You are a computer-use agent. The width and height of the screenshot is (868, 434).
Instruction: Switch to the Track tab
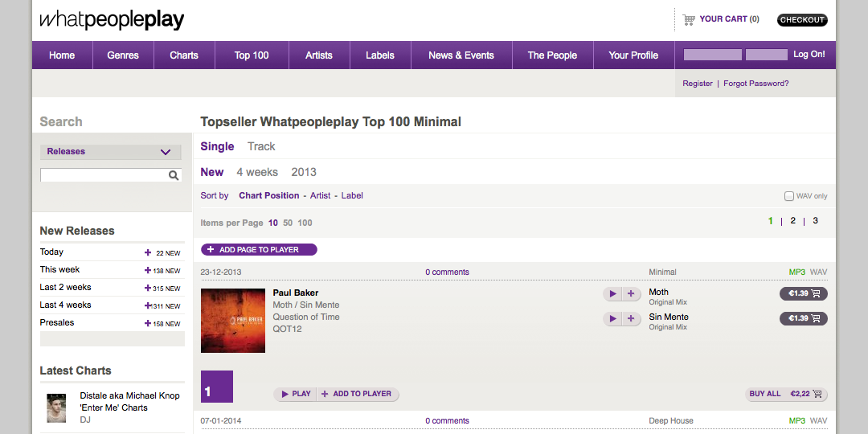pyautogui.click(x=261, y=146)
